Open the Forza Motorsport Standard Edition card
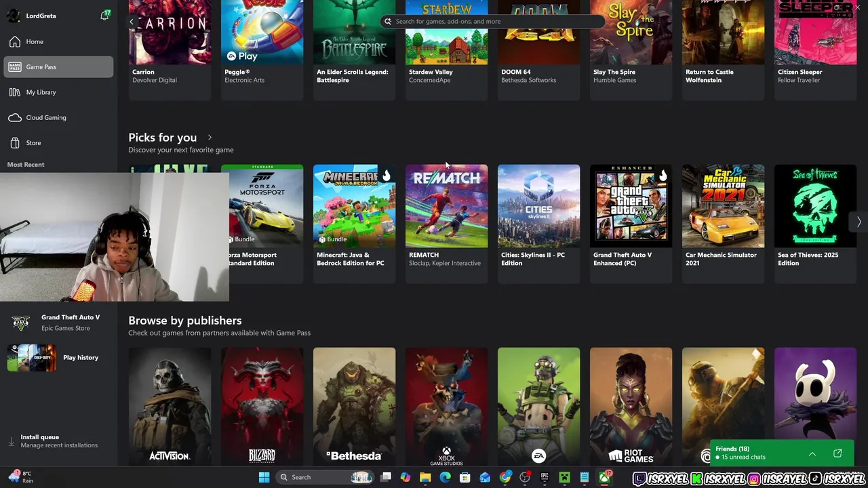The image size is (868, 488). (266, 222)
